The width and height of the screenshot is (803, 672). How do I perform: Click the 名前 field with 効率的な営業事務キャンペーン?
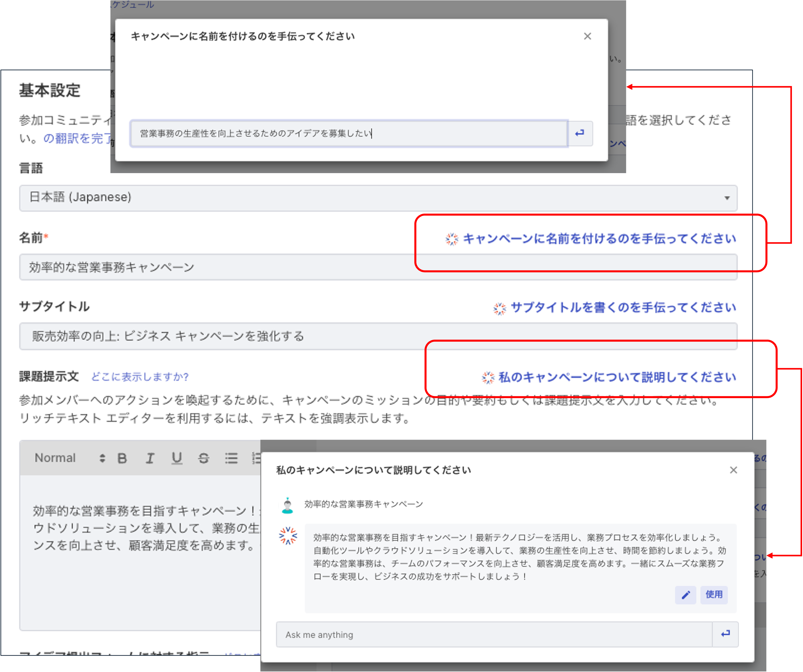pyautogui.click(x=378, y=267)
